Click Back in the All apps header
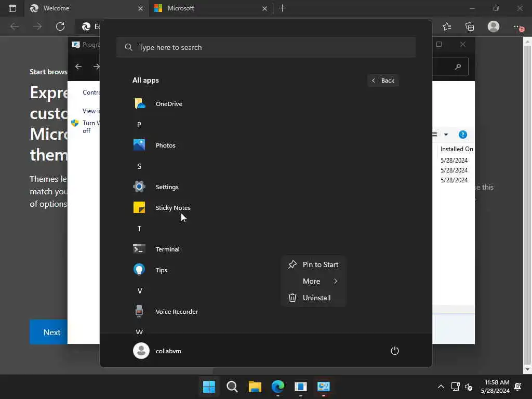 (383, 81)
